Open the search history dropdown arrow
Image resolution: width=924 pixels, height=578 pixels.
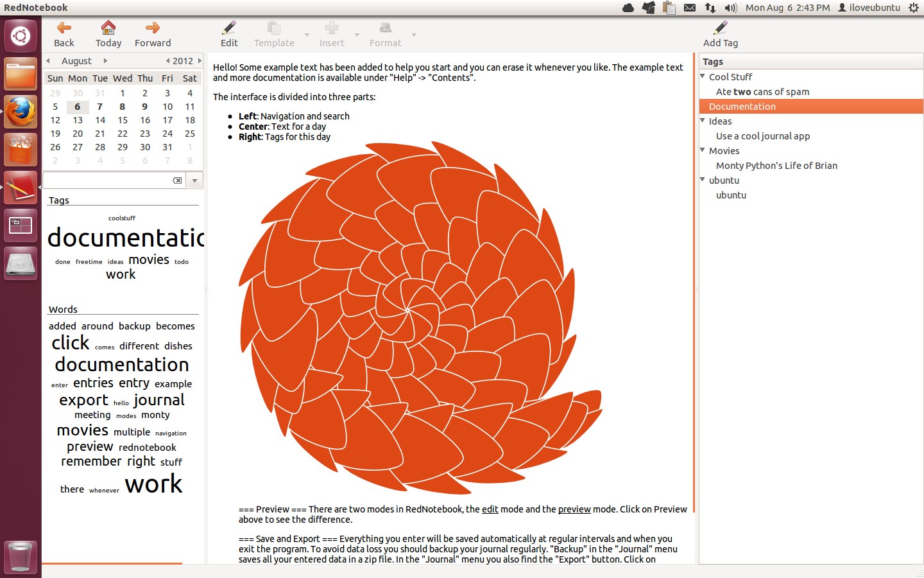194,180
